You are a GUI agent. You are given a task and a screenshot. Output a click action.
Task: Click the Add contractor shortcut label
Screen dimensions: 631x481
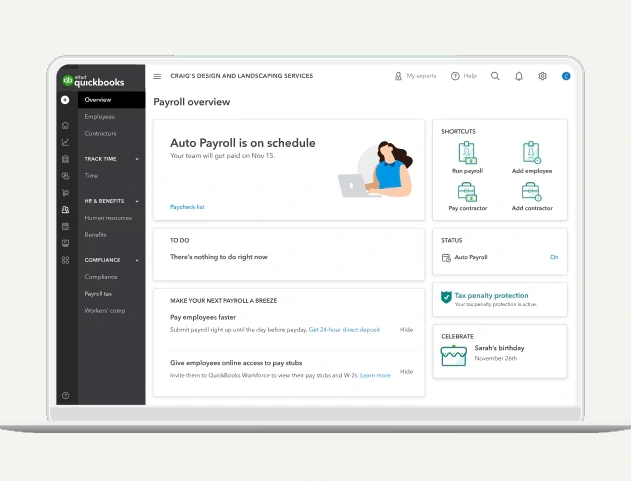pos(532,208)
